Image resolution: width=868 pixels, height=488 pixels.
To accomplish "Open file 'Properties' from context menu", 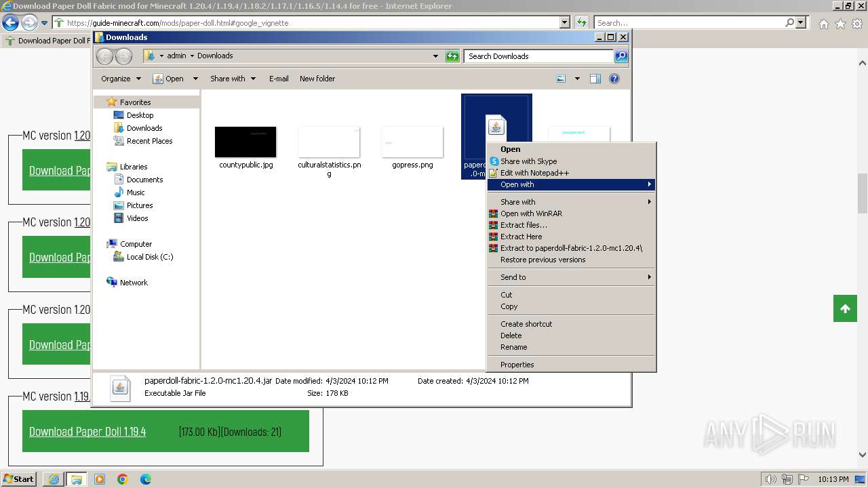I will point(571,365).
